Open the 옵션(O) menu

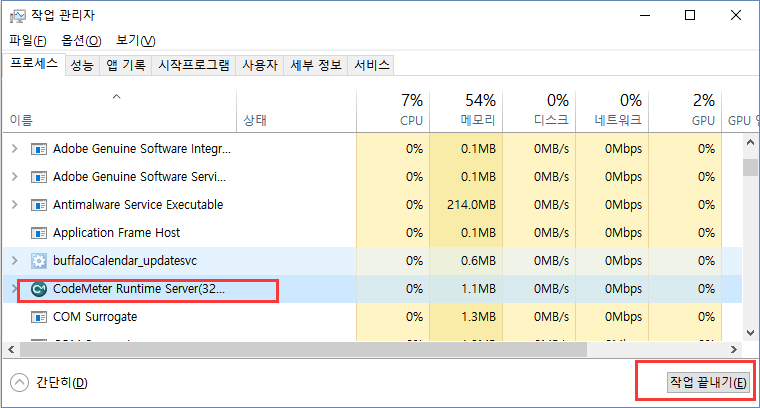tap(81, 41)
